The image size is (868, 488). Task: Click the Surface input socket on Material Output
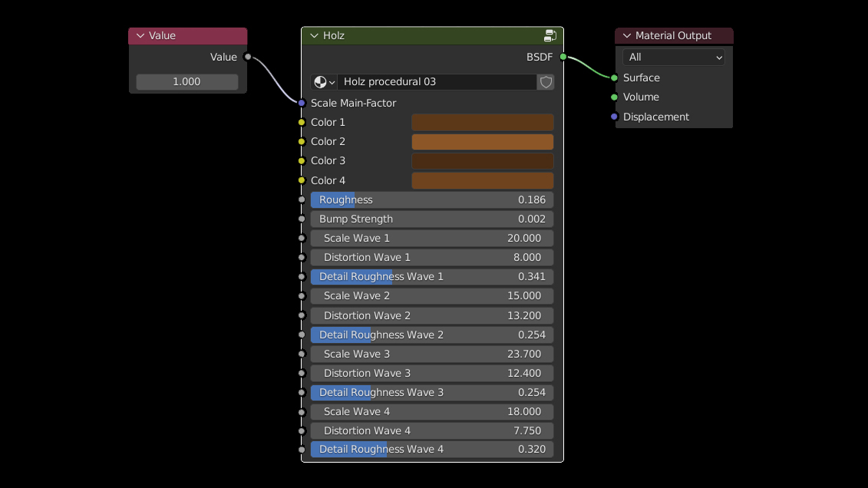click(x=614, y=77)
